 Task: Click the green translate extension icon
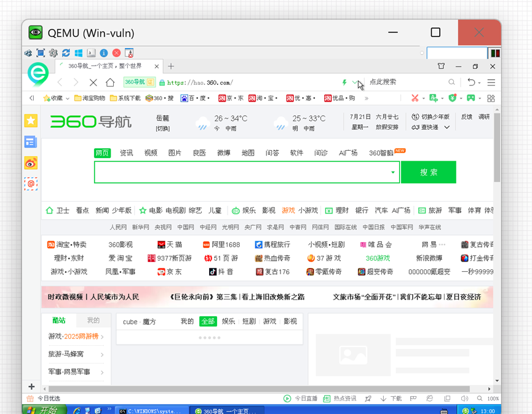tap(433, 98)
